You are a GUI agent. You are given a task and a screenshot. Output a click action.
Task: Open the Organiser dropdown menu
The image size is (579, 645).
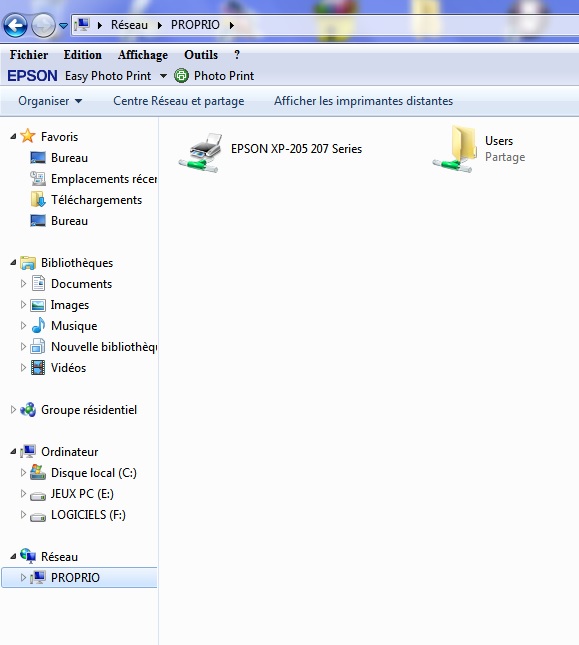(50, 101)
